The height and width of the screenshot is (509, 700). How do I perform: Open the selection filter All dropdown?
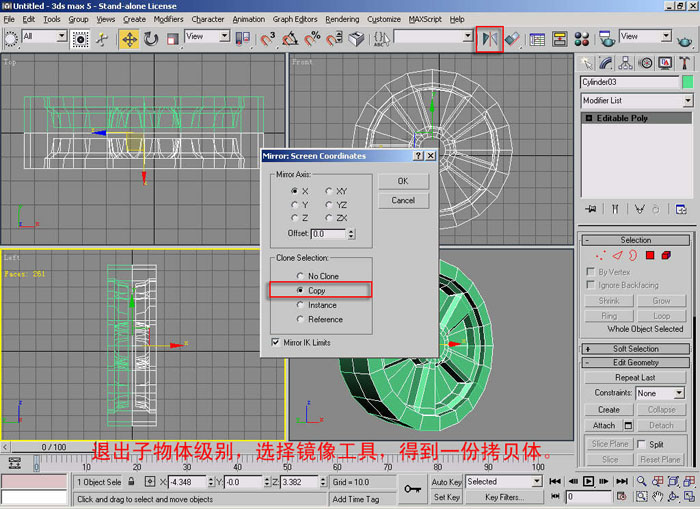coord(44,36)
